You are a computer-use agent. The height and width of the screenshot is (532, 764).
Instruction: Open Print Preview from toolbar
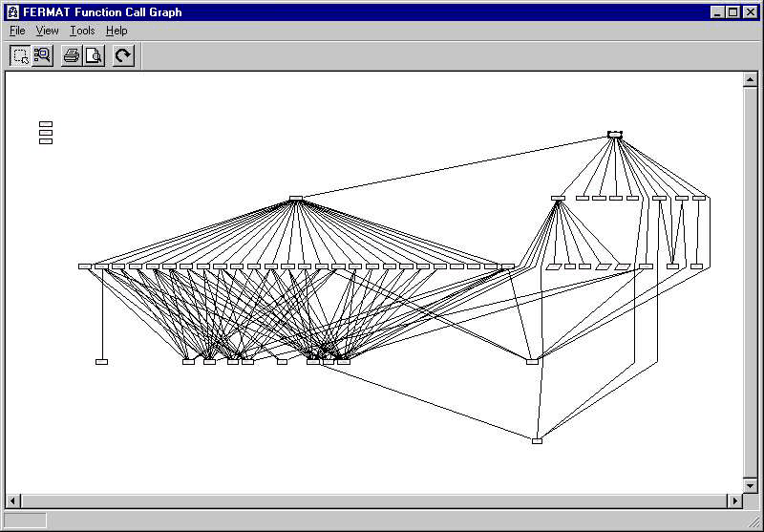tap(94, 55)
